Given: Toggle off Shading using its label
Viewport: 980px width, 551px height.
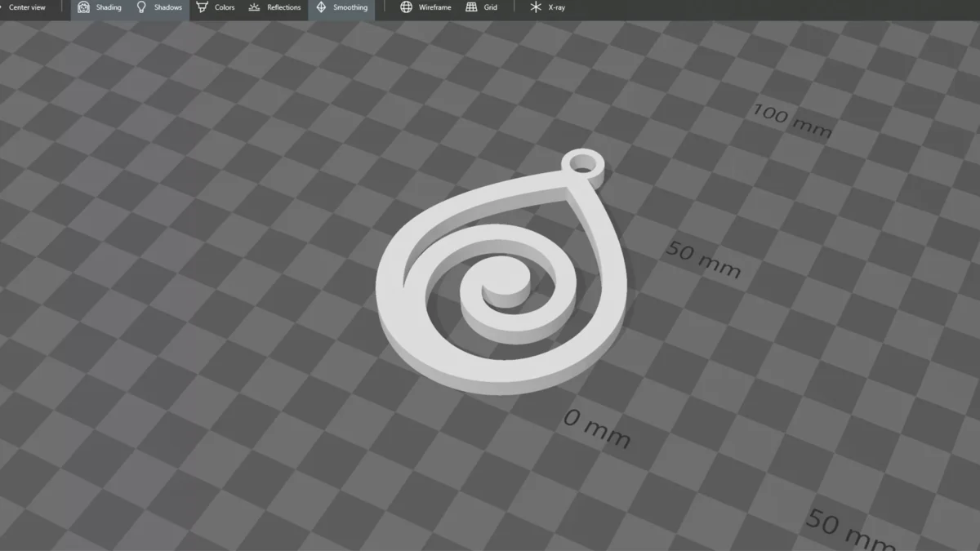Looking at the screenshot, I should click(109, 7).
